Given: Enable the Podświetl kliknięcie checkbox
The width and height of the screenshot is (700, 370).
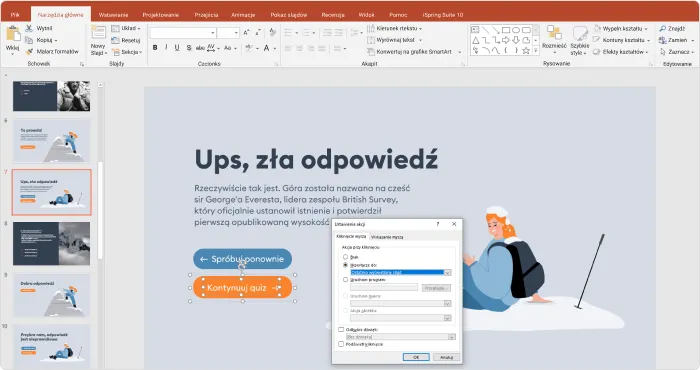Looking at the screenshot, I should [x=341, y=344].
